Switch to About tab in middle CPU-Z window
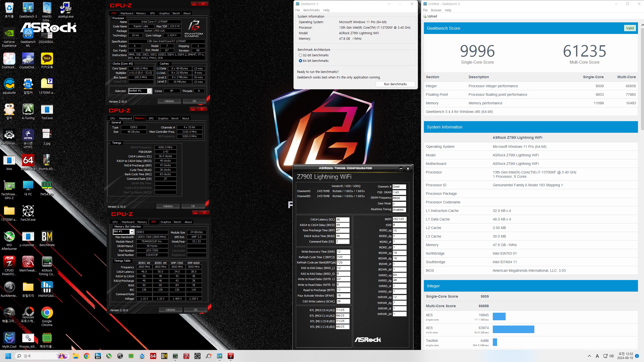This screenshot has height=362, width=644. tap(186, 118)
